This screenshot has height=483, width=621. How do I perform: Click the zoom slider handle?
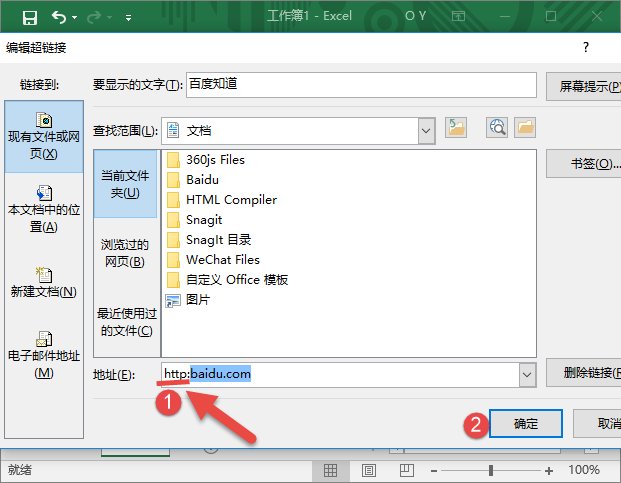point(491,470)
